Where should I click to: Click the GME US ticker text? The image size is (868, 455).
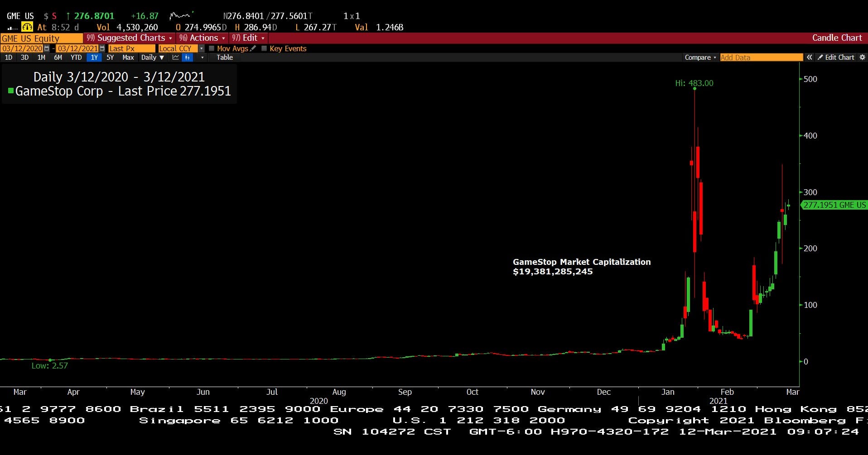(20, 16)
